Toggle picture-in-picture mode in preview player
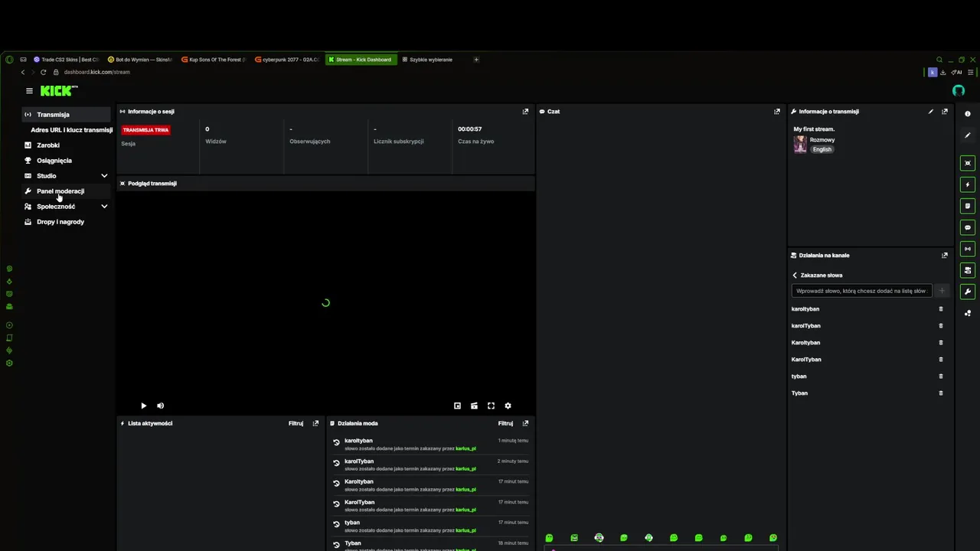Viewport: 980px width, 551px height. [457, 406]
